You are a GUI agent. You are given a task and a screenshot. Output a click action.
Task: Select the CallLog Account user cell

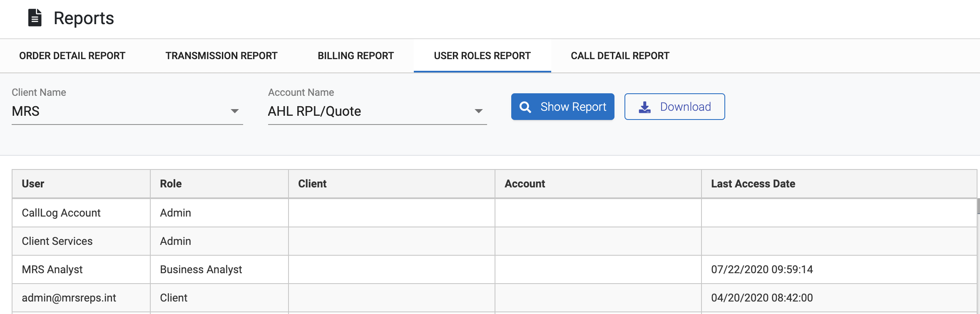coord(81,213)
